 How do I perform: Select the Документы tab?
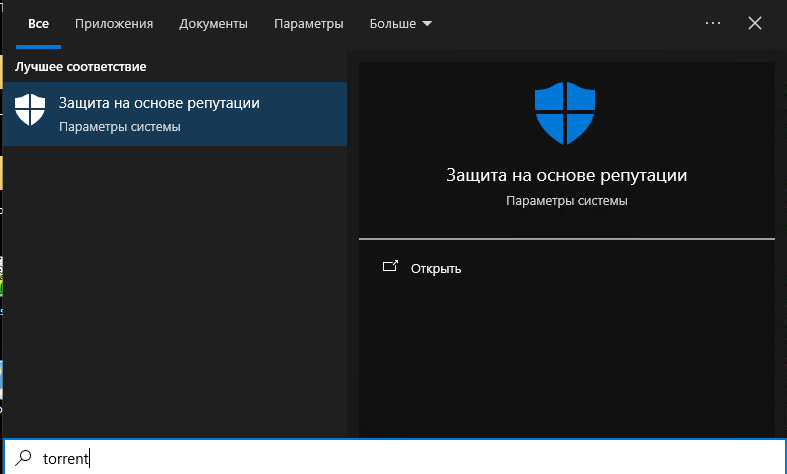[x=215, y=23]
